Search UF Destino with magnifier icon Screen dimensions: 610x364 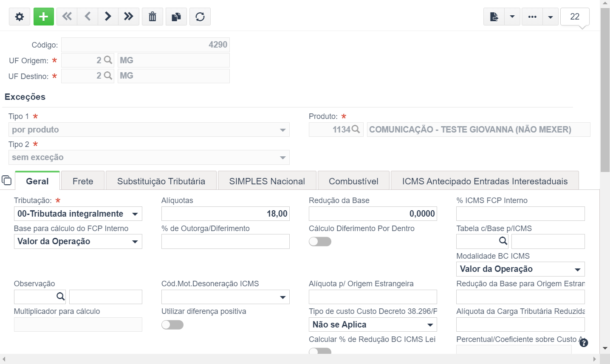point(108,75)
